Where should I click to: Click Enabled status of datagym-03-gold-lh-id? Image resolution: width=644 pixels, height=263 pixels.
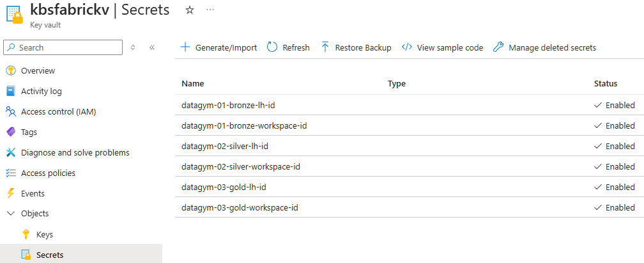615,187
